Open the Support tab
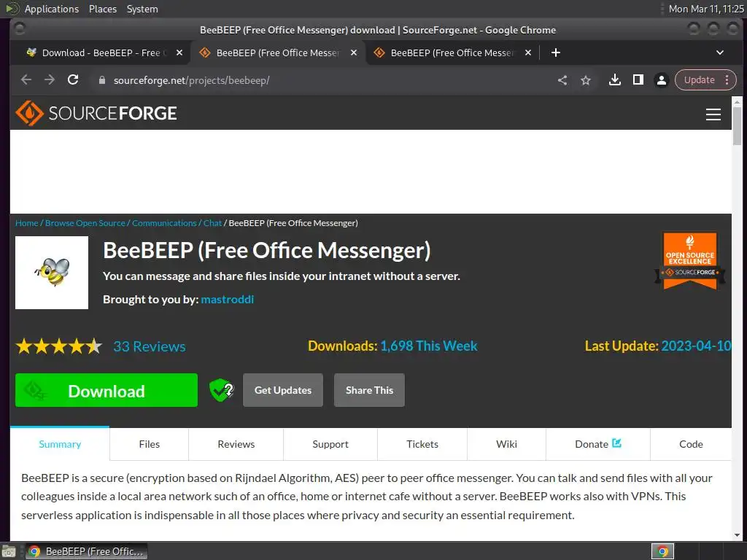This screenshot has width=747, height=560. click(x=330, y=444)
